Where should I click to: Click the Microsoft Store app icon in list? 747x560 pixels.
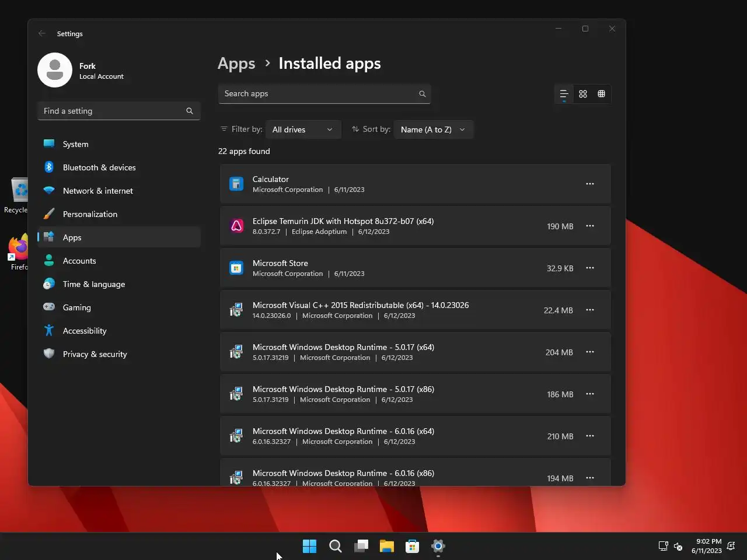236,268
